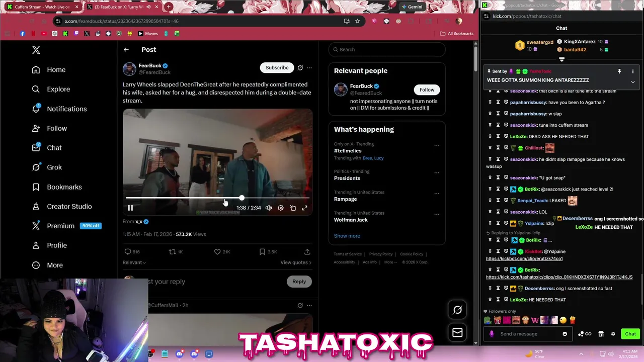Repost the post with 1K reposts
644x362 pixels.
pyautogui.click(x=172, y=252)
